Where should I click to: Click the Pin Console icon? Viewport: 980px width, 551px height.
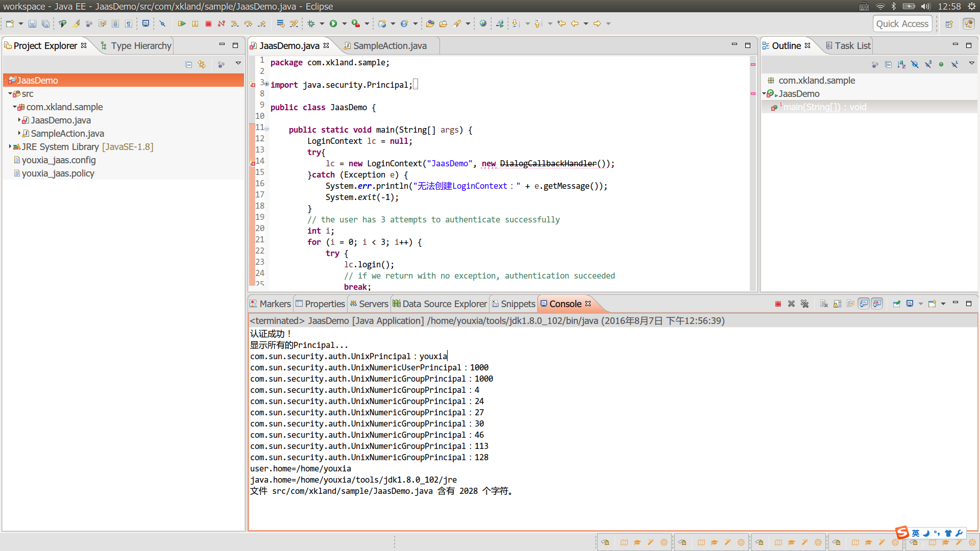pyautogui.click(x=896, y=304)
